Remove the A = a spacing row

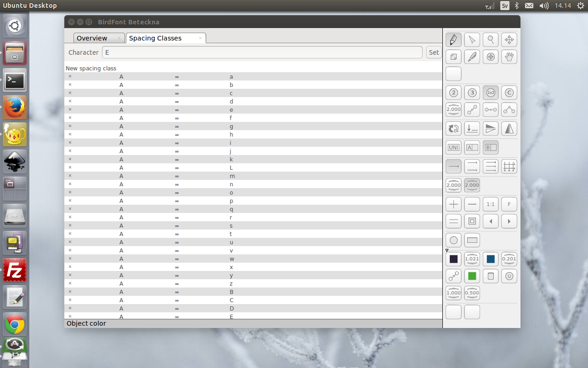[x=70, y=76]
